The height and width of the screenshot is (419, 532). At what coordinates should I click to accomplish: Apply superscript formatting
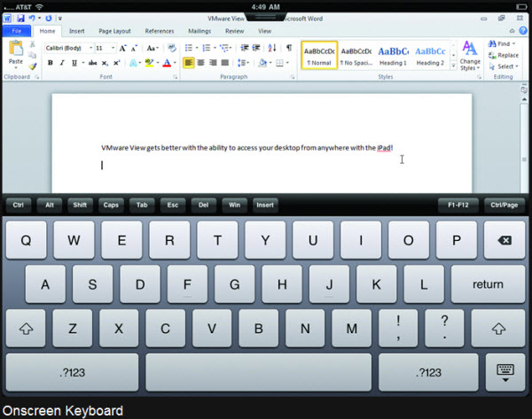click(117, 63)
